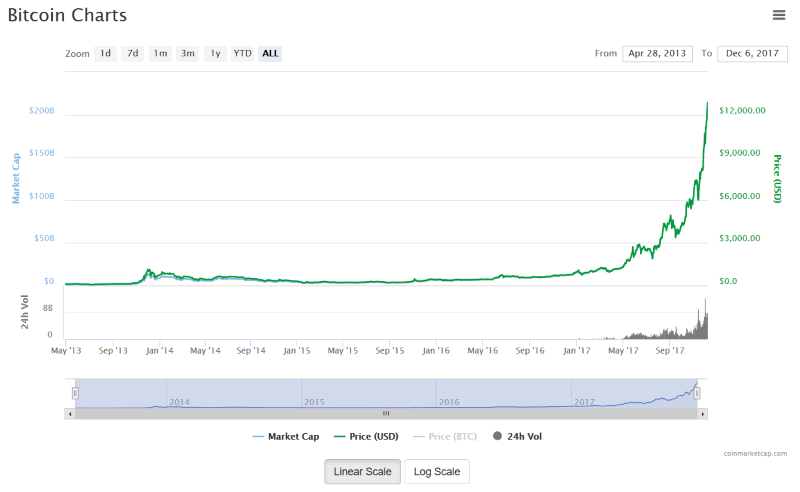800x492 pixels.
Task: Click the May '13 axis label
Action: [66, 351]
